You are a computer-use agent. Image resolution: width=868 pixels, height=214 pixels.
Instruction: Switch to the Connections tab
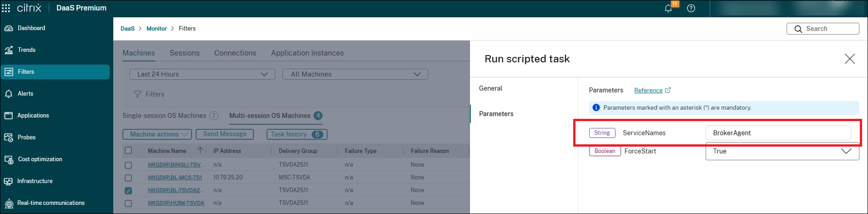click(235, 53)
